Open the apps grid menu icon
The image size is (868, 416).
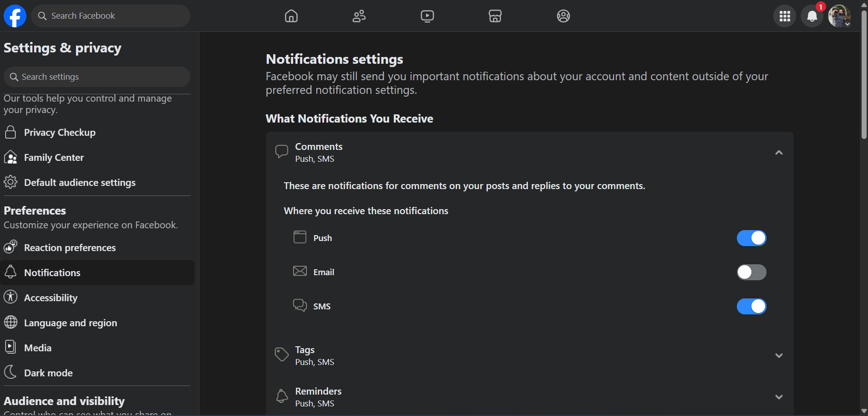[x=785, y=16]
